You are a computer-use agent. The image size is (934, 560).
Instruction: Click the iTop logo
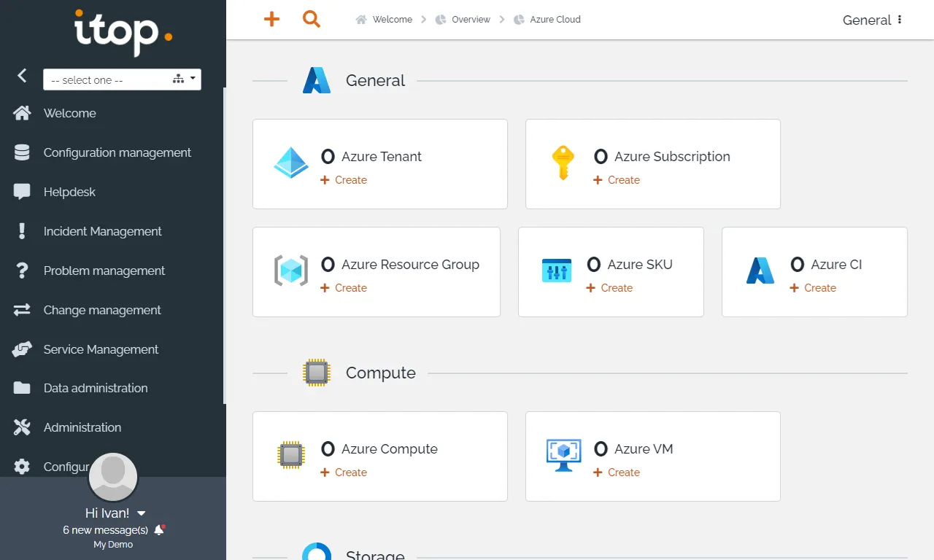coord(123,32)
